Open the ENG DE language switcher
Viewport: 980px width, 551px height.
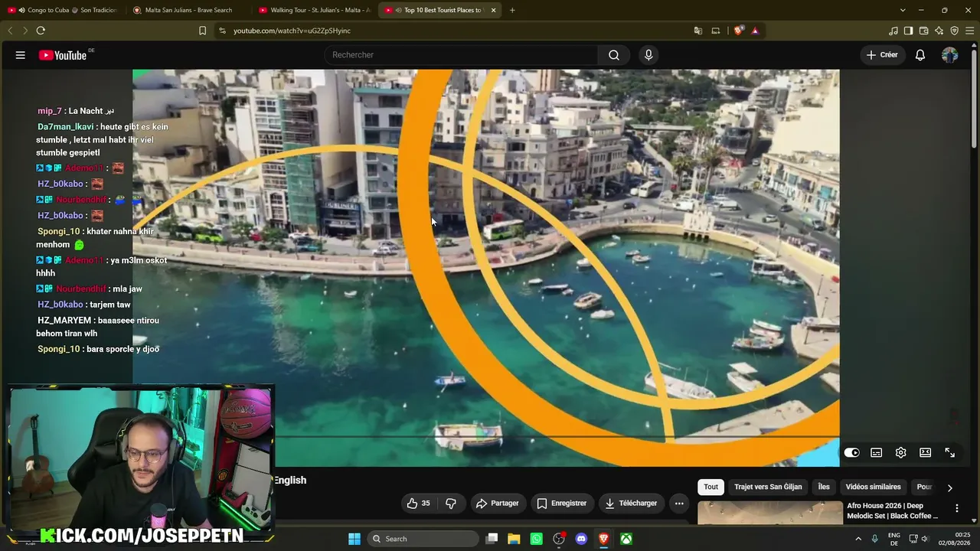[x=894, y=539]
